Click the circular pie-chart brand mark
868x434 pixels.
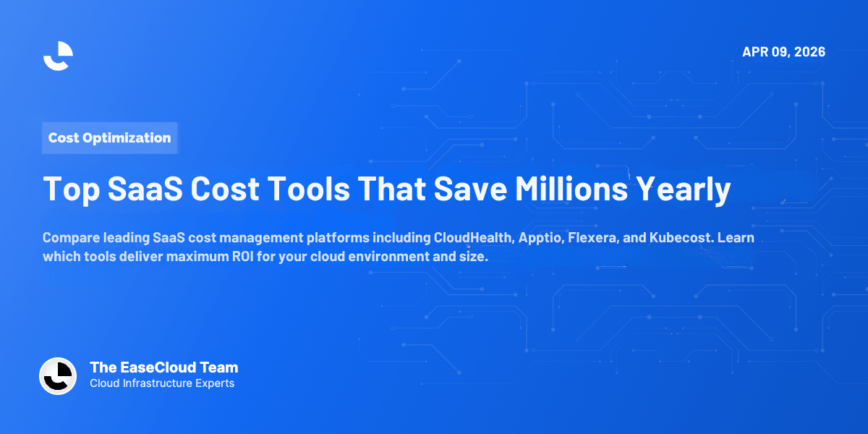point(58,376)
